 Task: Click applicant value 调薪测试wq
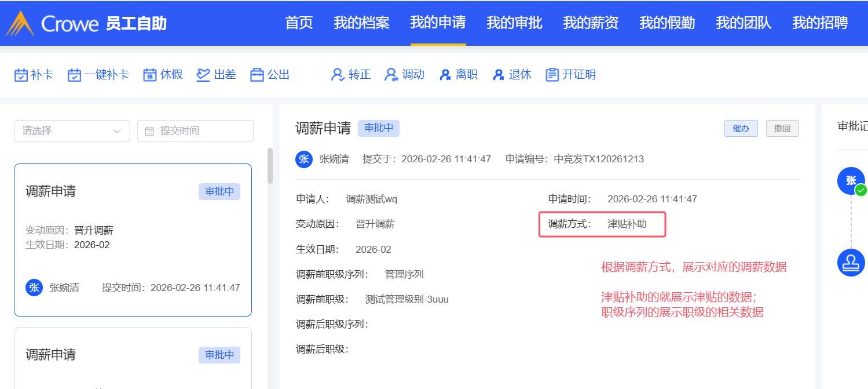372,199
